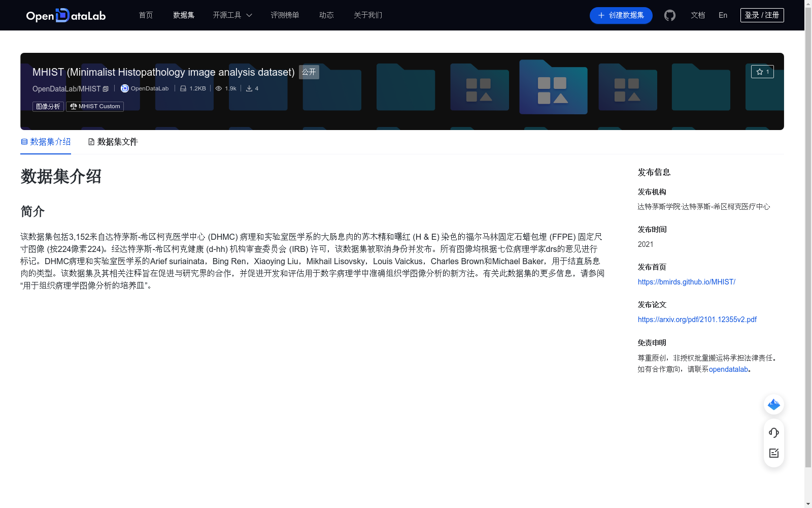Open the customer support headset icon

[774, 432]
